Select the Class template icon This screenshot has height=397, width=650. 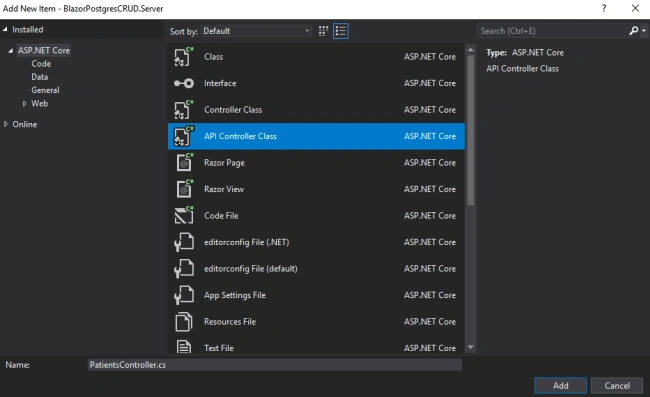point(184,57)
